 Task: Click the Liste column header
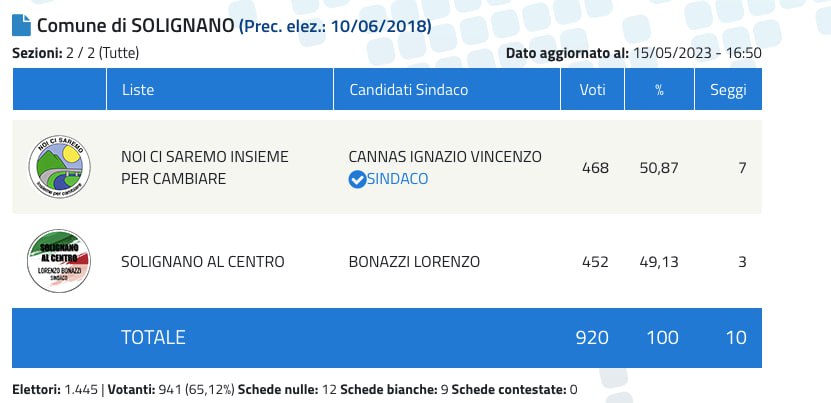pyautogui.click(x=138, y=90)
